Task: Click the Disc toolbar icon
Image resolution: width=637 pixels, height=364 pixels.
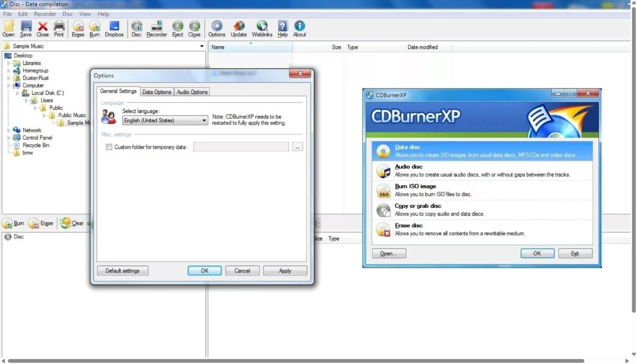Action: click(x=137, y=28)
